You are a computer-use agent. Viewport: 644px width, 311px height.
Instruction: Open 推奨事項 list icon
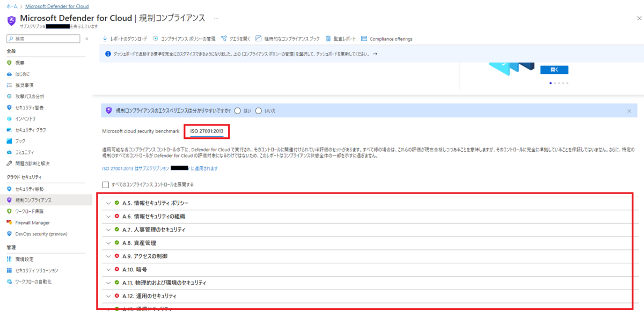pos(9,85)
